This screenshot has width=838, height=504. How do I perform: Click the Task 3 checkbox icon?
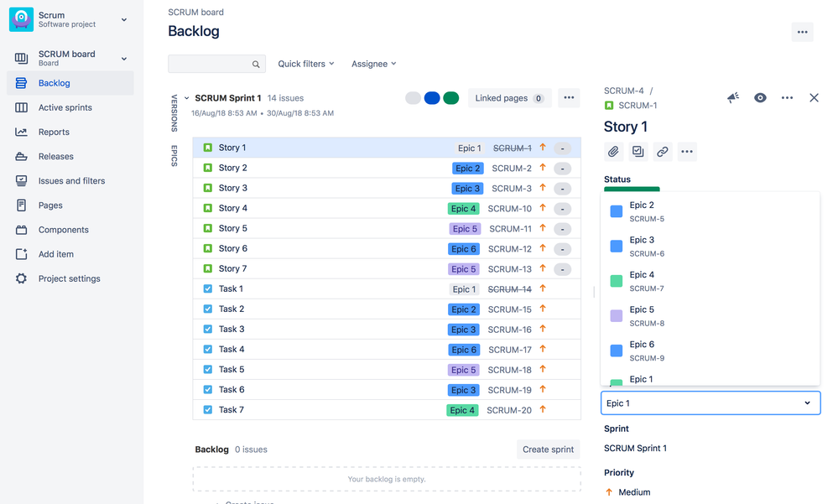(208, 330)
